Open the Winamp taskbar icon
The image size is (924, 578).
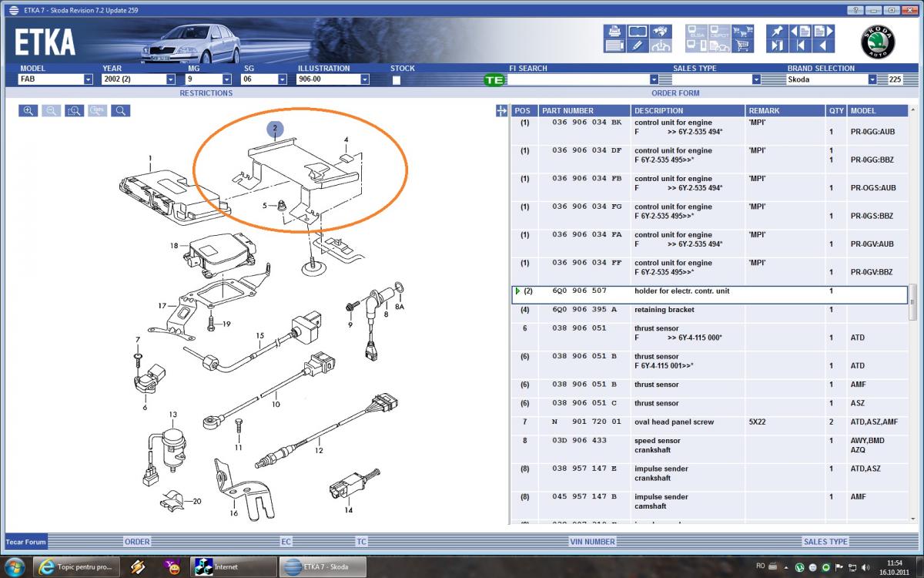click(138, 567)
